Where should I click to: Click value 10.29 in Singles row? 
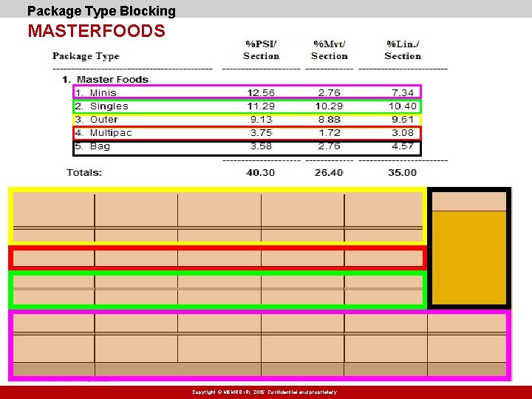click(329, 106)
